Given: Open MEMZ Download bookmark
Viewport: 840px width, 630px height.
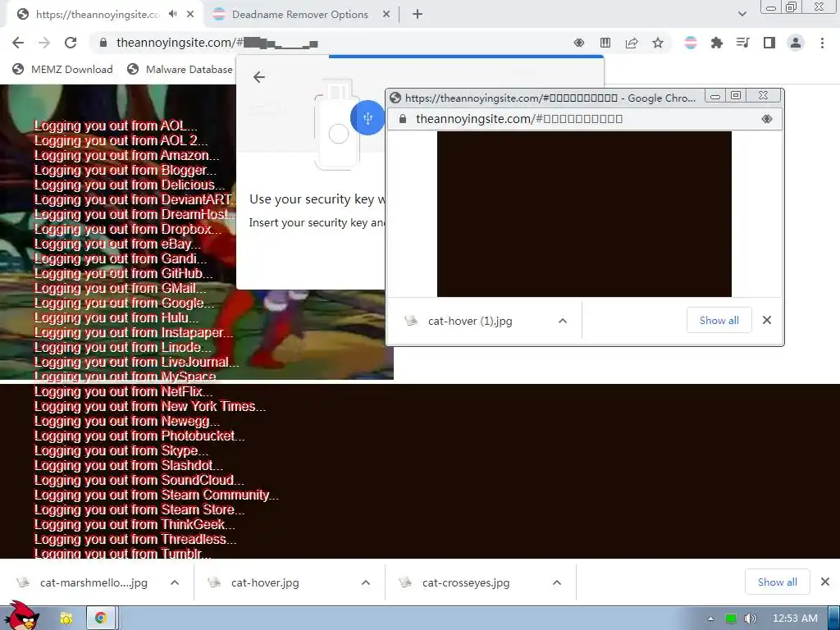Looking at the screenshot, I should pyautogui.click(x=62, y=69).
